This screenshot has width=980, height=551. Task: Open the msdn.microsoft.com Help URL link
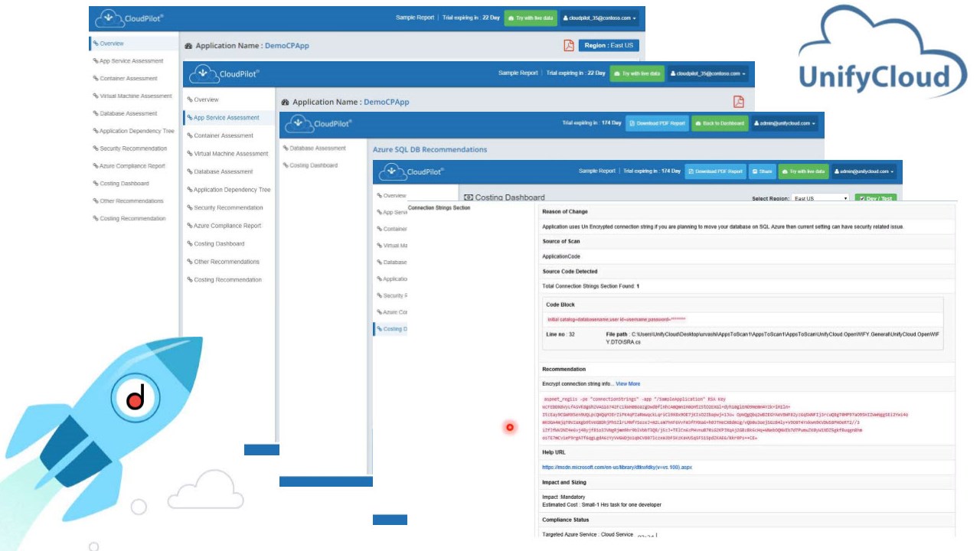(617, 467)
